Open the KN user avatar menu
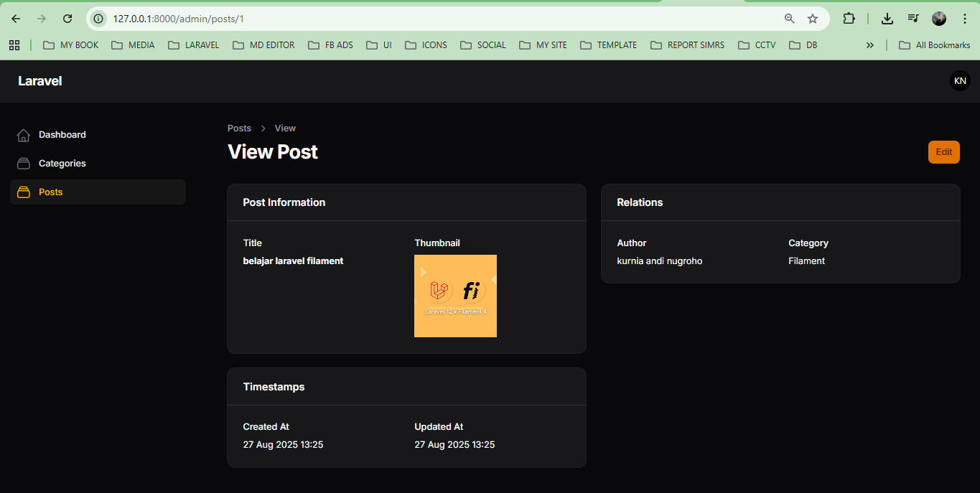 coord(960,81)
